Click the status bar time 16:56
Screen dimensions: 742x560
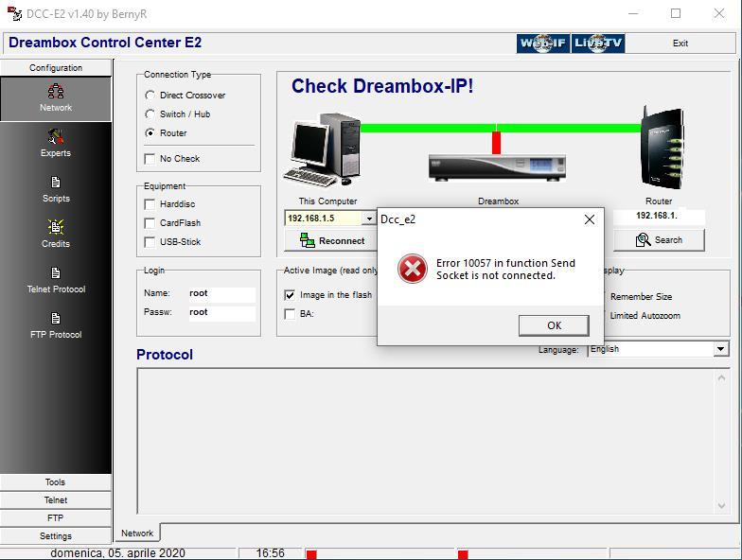point(270,552)
